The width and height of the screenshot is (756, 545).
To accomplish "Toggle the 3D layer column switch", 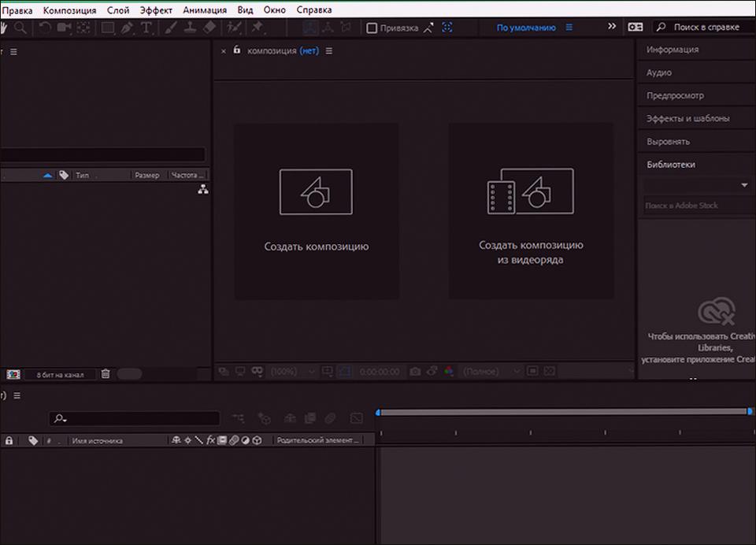I will (x=257, y=440).
